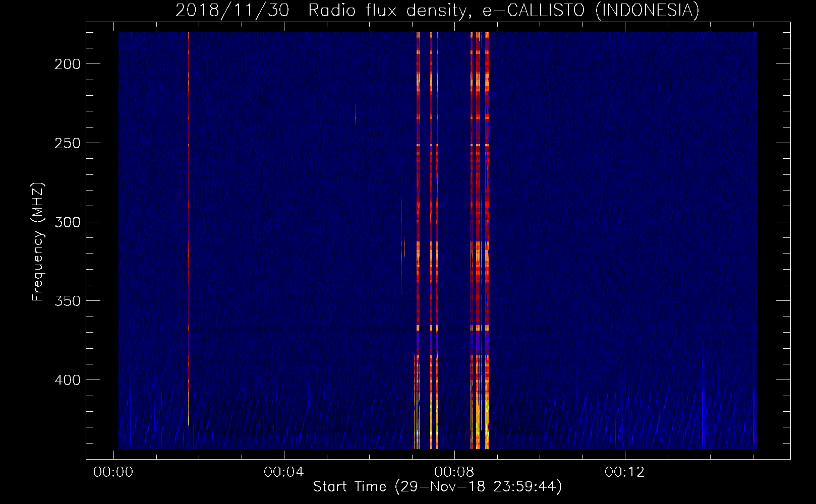
Task: Click the thin white vertical spike near 00:01:40
Action: coord(188,229)
